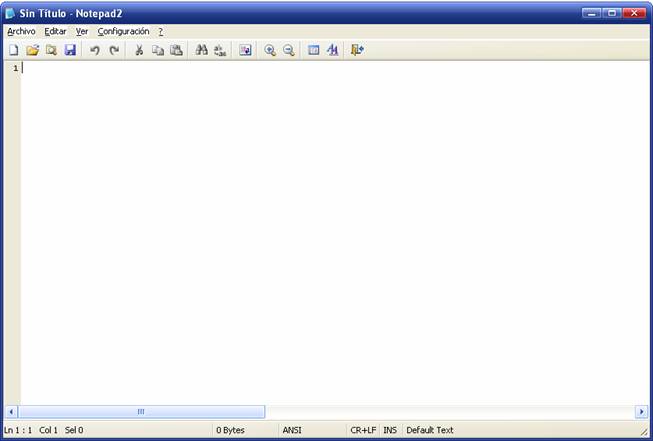
Task: Open the Configuración menu
Action: point(123,32)
